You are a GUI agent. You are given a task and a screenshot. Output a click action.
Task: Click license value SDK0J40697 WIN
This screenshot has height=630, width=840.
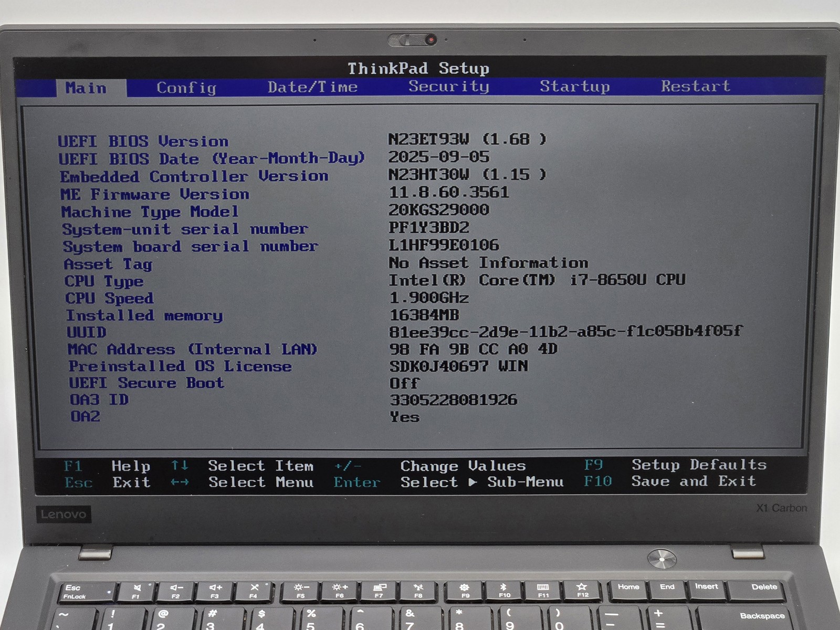pyautogui.click(x=459, y=366)
